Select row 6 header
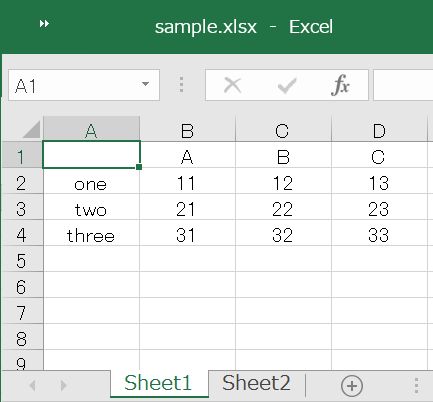This screenshot has height=402, width=433. point(22,285)
